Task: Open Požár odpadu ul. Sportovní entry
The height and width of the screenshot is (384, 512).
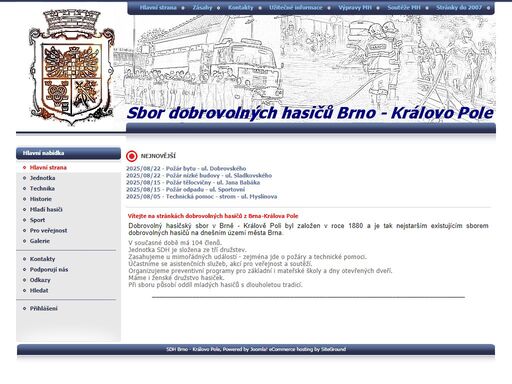Action: pos(185,190)
